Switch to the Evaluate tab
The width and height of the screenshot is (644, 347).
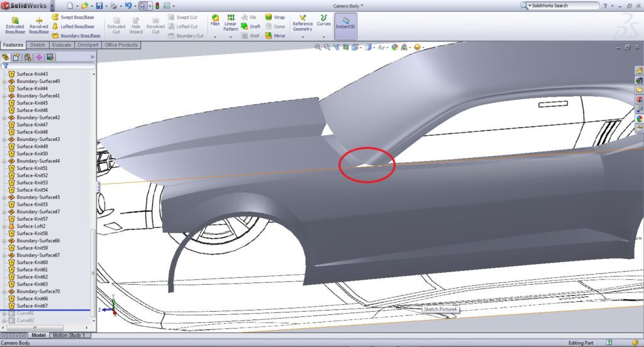pyautogui.click(x=62, y=45)
